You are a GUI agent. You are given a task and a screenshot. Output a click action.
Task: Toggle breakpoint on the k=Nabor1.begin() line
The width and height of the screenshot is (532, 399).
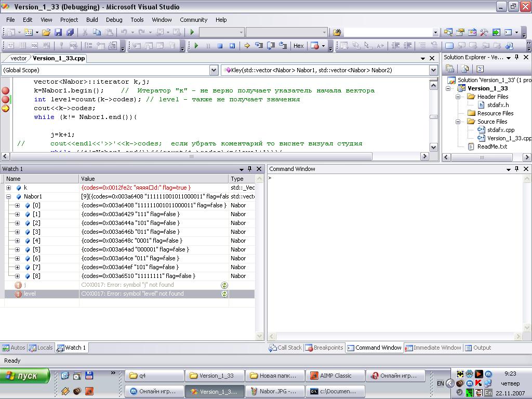click(6, 90)
